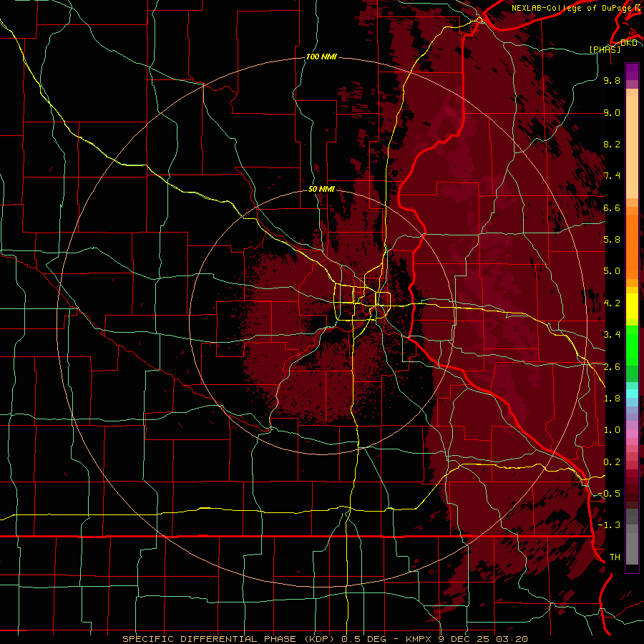This screenshot has width=644, height=644.
Task: Click the 9.8 value on the color scale
Action: pyautogui.click(x=612, y=80)
